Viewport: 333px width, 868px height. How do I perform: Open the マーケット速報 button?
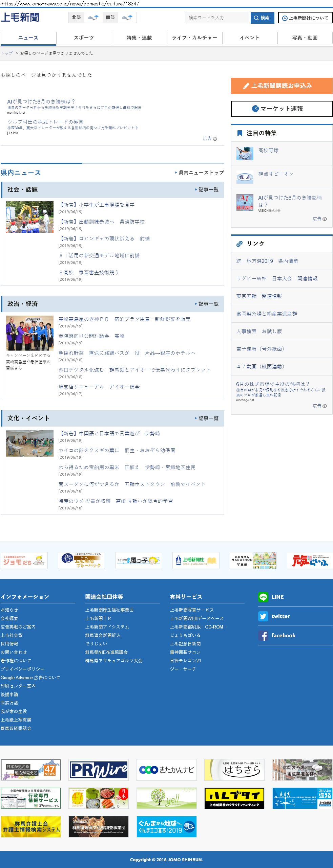click(282, 109)
